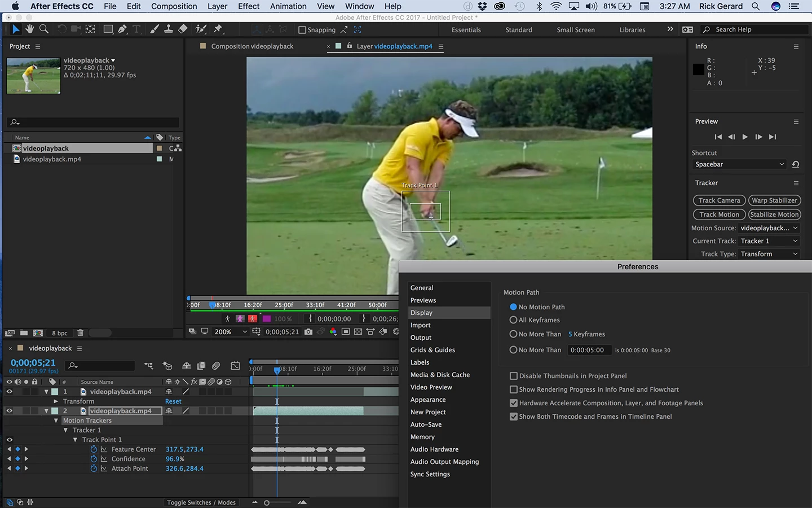Click the Track Motion button
Screen dimensions: 812x508
coord(719,214)
